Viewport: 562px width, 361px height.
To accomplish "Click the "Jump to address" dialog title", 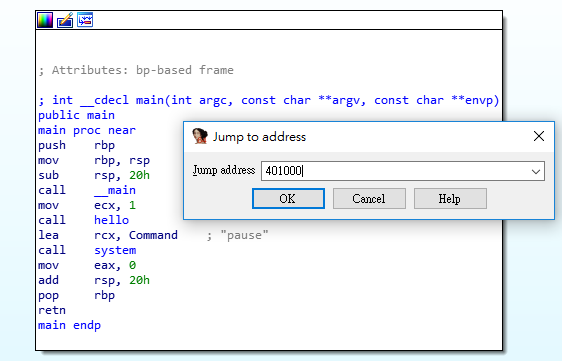I will [259, 137].
